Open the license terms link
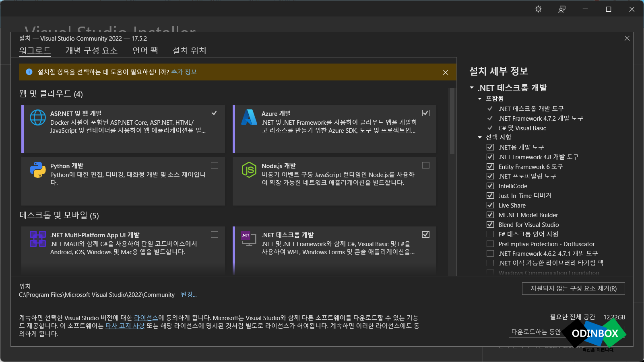The height and width of the screenshot is (362, 644). [x=146, y=318]
